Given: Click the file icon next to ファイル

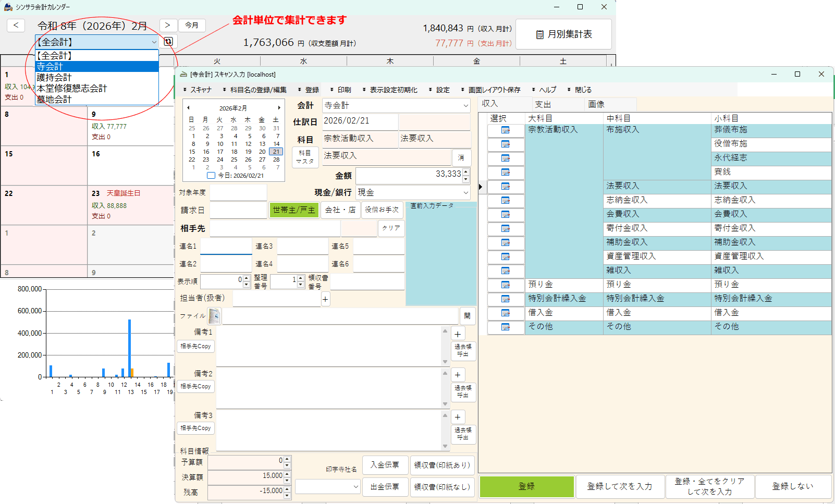Looking at the screenshot, I should (214, 316).
